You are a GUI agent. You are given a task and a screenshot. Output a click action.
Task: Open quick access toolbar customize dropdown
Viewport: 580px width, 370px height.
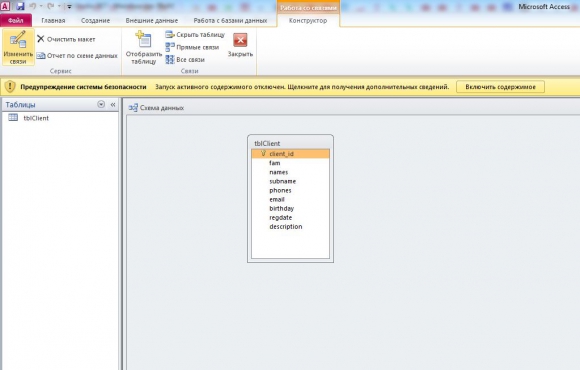coord(69,6)
